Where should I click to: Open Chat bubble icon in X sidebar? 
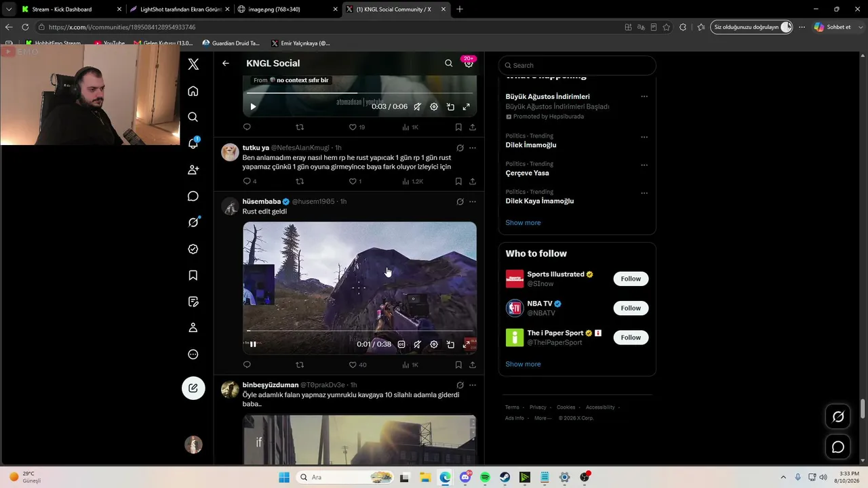click(x=193, y=196)
